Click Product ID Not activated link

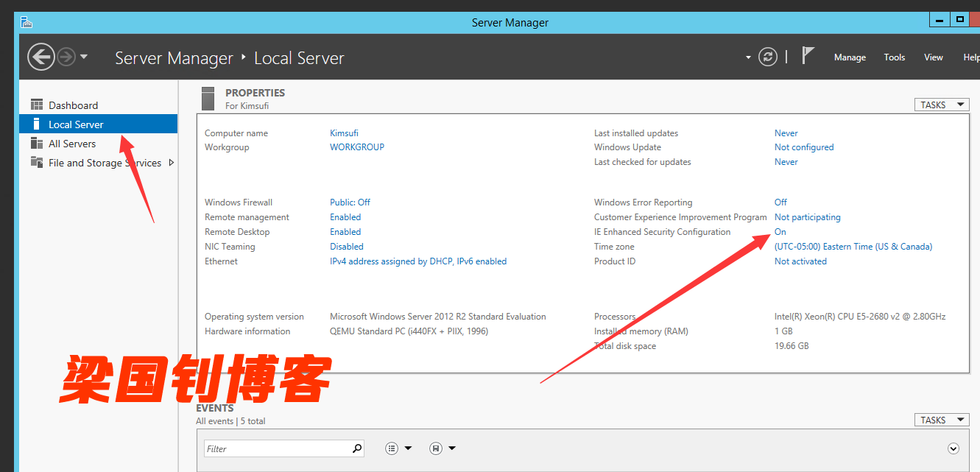[x=800, y=261]
